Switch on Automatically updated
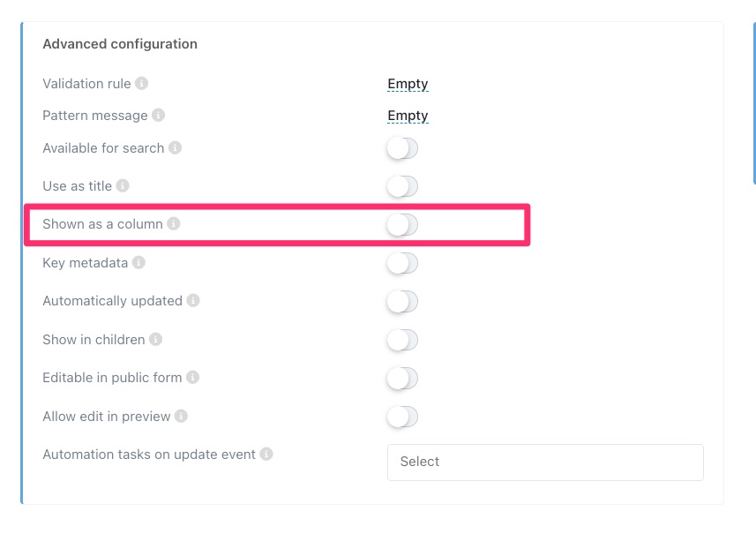756x534 pixels. [402, 302]
